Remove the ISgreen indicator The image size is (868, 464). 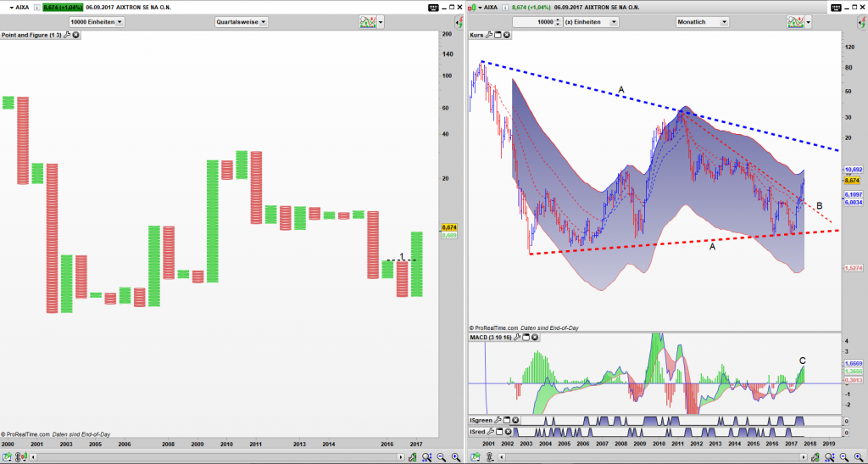[515, 421]
